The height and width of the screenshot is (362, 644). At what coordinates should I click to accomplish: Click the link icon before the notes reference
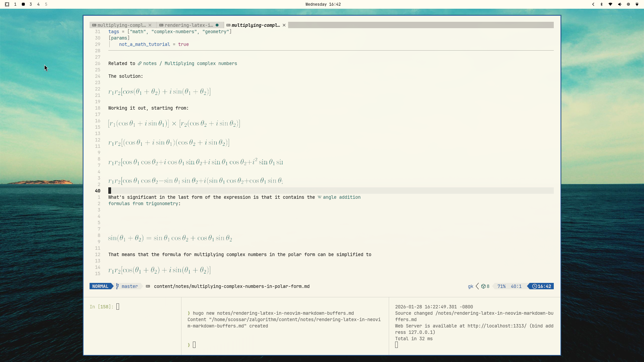click(140, 63)
